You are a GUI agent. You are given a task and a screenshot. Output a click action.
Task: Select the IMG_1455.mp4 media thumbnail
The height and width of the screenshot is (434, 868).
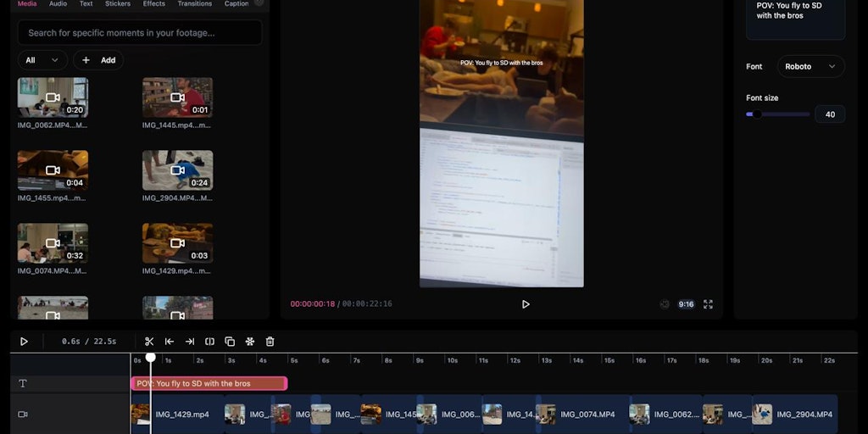pyautogui.click(x=53, y=170)
